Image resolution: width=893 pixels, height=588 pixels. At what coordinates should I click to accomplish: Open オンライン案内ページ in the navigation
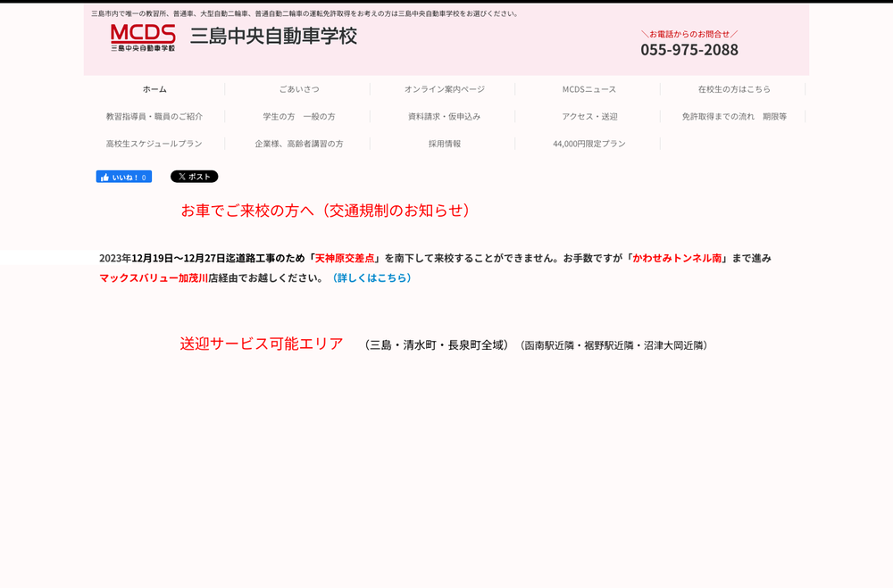click(444, 89)
